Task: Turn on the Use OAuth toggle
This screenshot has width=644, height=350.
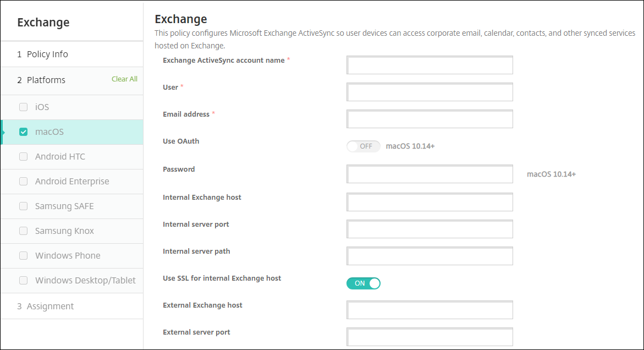Action: [364, 146]
